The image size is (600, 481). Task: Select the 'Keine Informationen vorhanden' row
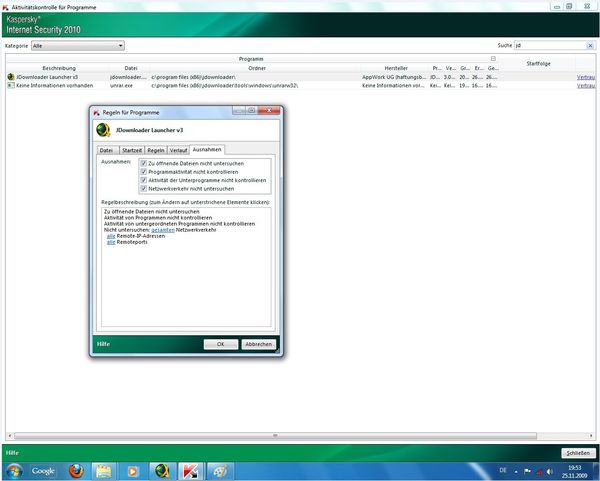(x=300, y=85)
